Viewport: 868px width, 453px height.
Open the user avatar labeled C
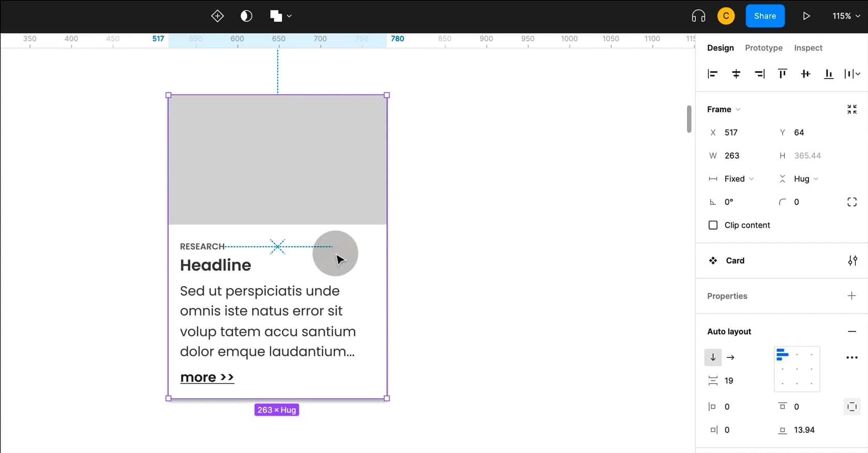[x=726, y=16]
